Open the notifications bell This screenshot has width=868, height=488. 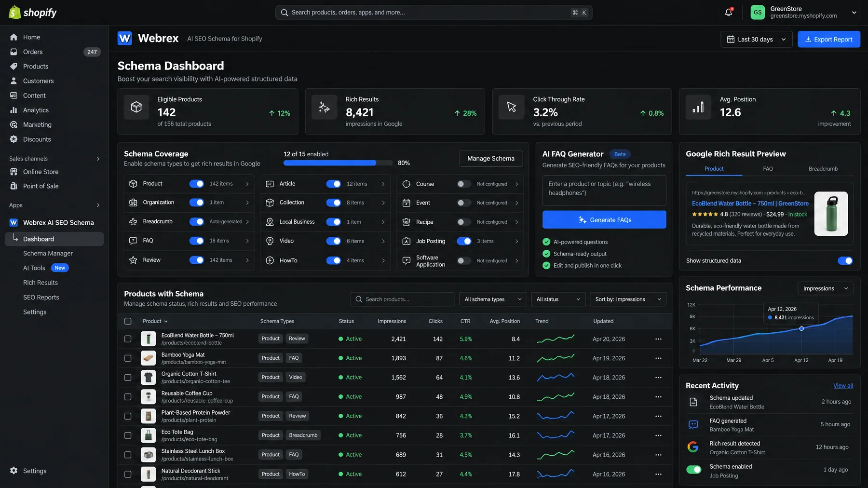click(729, 13)
